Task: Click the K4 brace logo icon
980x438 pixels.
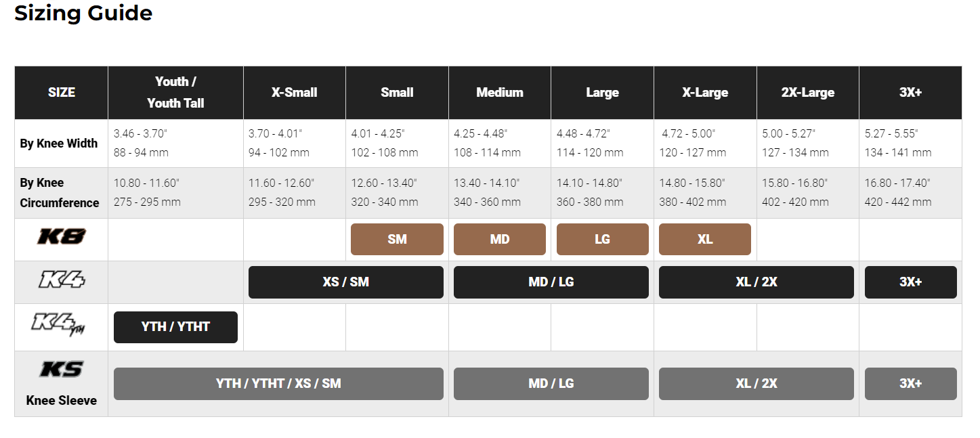Action: 61,280
